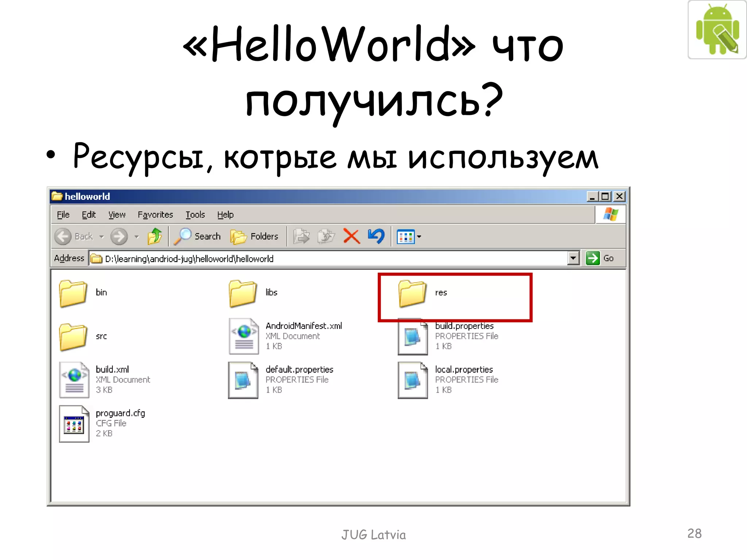Open the View menu
This screenshot has height=560, width=747.
(x=117, y=215)
